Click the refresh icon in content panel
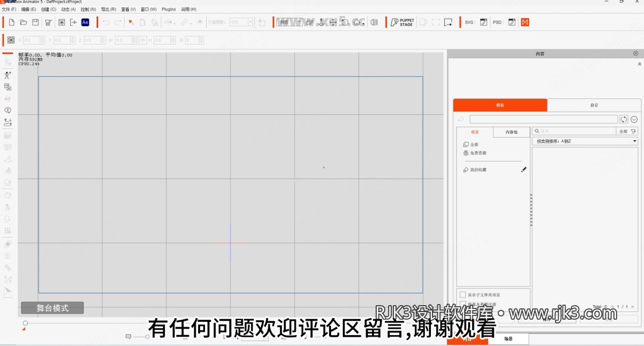The width and height of the screenshot is (644, 346). [x=624, y=119]
